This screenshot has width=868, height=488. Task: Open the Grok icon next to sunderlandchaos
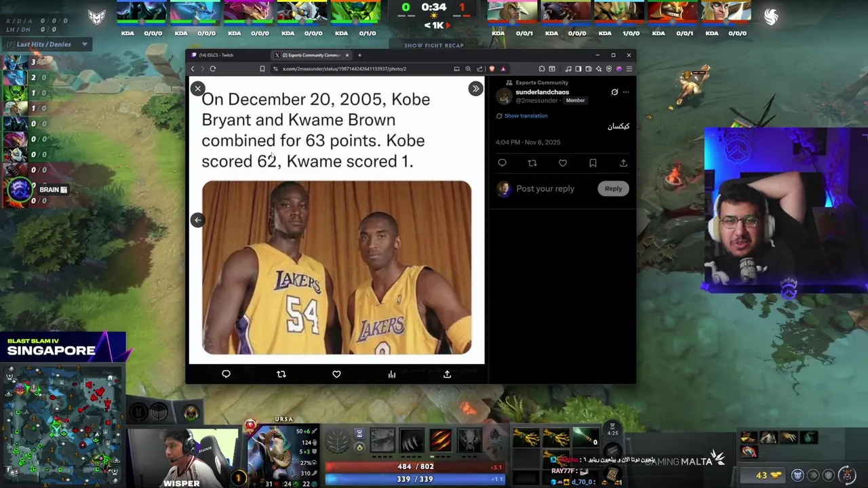pos(614,92)
